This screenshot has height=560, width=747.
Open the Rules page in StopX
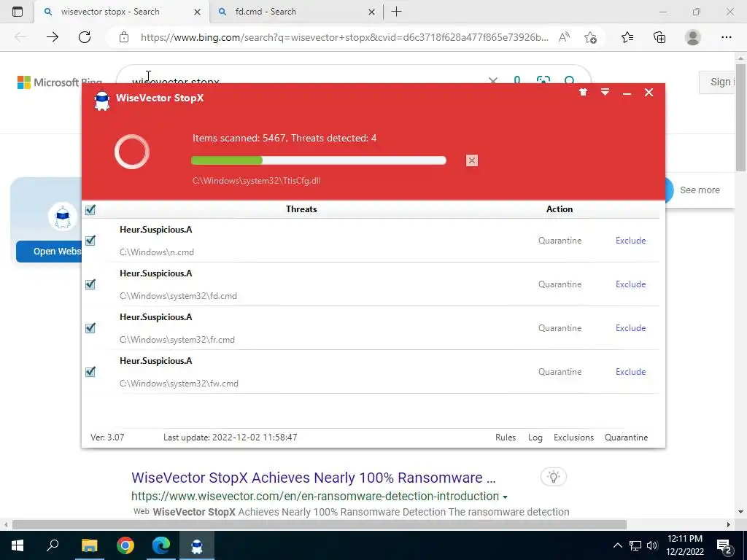[x=506, y=437]
